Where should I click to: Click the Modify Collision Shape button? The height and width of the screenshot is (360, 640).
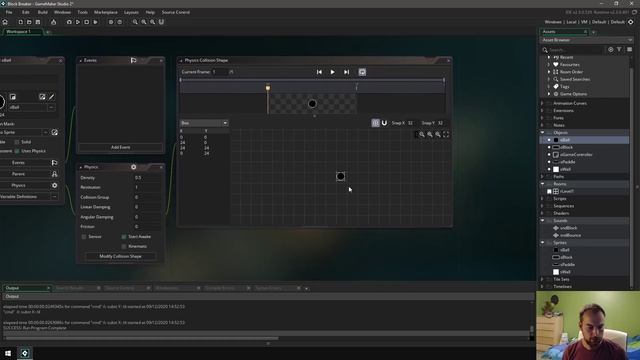[120, 256]
